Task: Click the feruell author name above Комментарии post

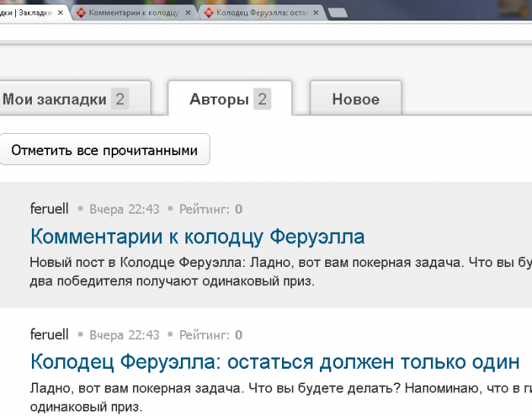Action: click(x=49, y=208)
